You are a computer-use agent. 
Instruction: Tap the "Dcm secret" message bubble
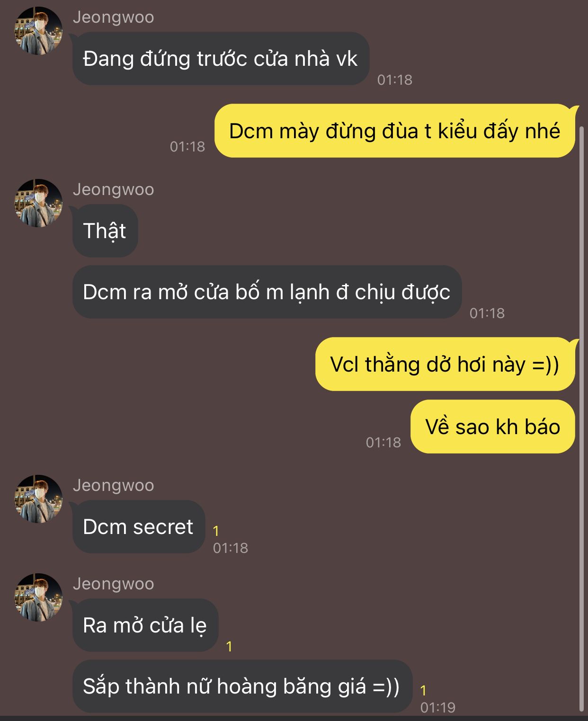coord(138,527)
